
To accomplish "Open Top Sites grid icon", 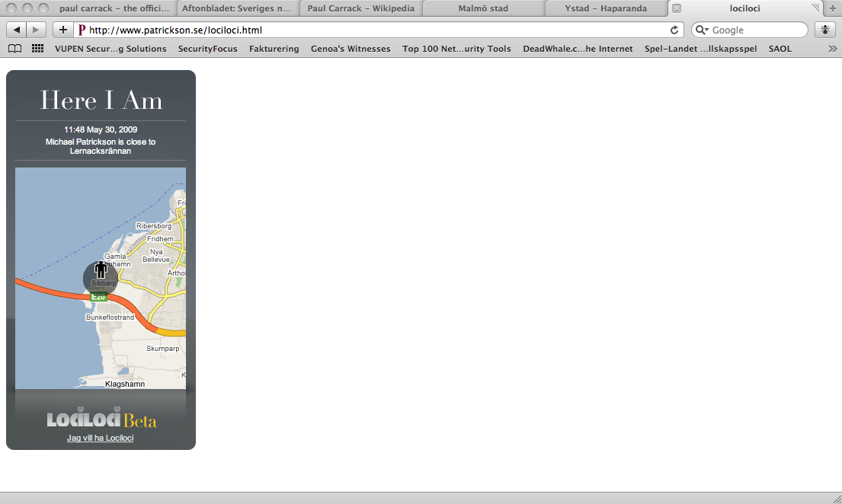I will point(37,49).
